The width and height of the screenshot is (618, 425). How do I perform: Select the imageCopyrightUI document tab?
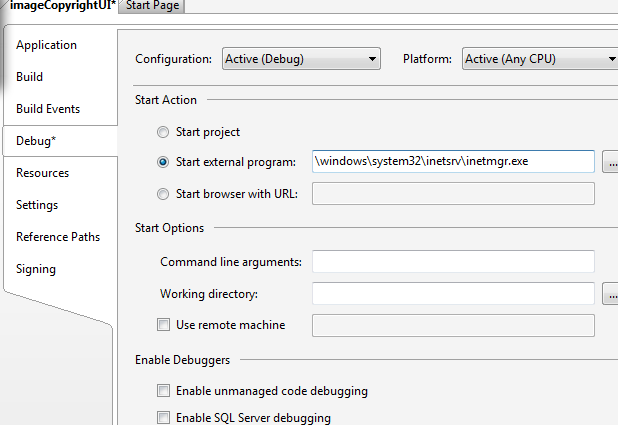pos(58,6)
